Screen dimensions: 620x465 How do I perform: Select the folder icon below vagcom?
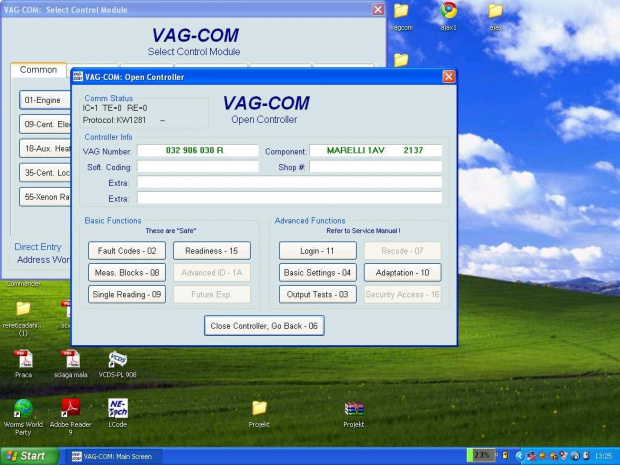[401, 60]
